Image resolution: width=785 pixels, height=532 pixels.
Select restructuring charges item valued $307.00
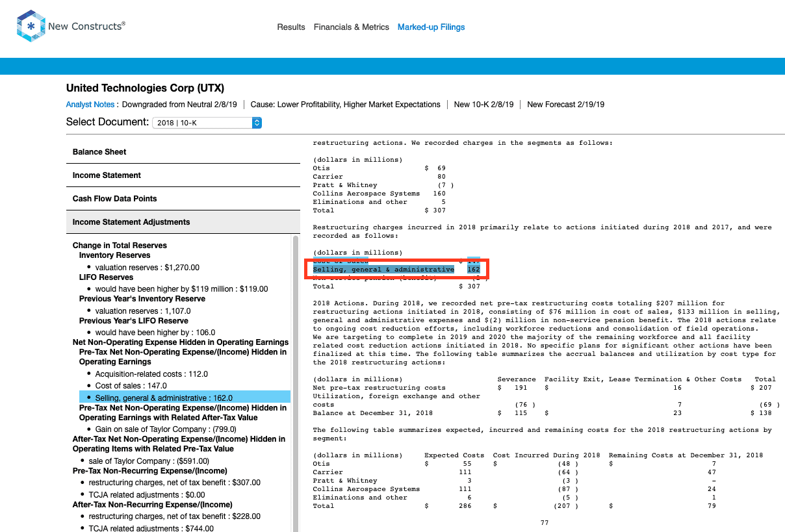174,483
